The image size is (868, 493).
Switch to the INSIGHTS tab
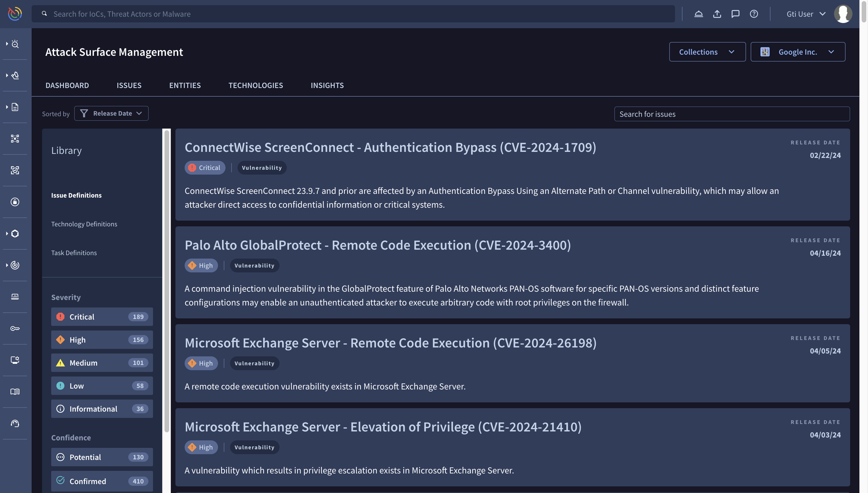(x=327, y=85)
